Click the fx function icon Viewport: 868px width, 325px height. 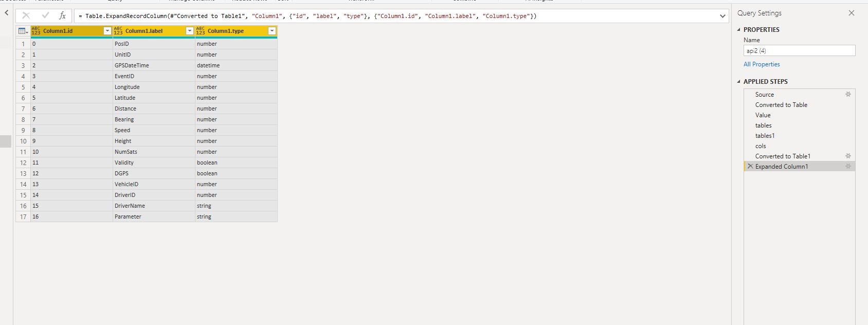pyautogui.click(x=62, y=15)
